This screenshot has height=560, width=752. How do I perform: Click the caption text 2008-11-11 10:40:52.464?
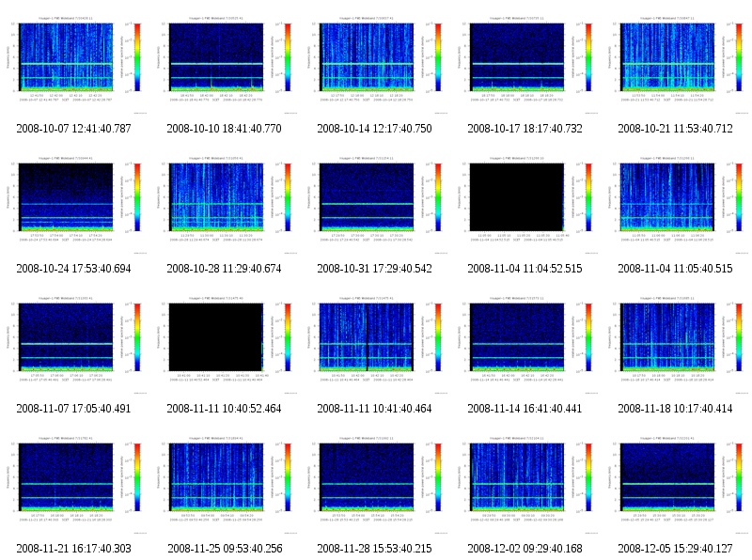point(224,409)
